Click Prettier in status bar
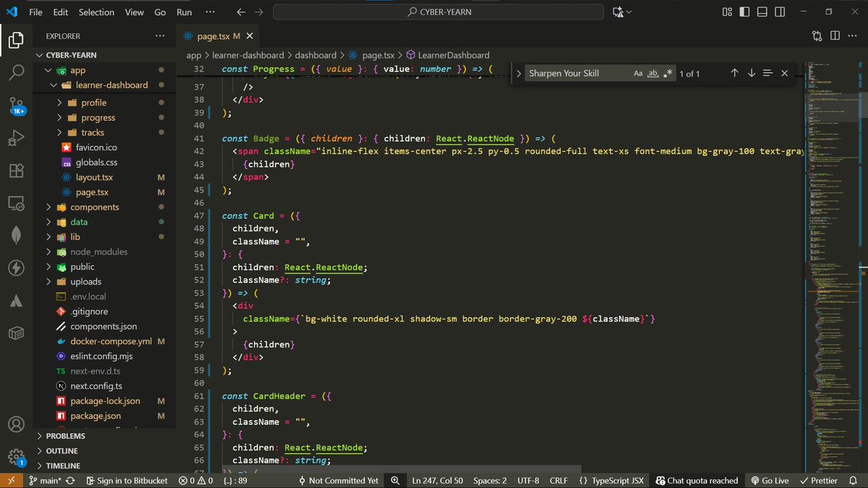 tap(819, 480)
